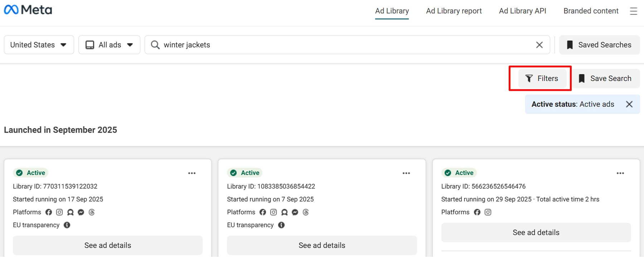644x257 pixels.
Task: Switch to the Ad Library report tab
Action: 454,11
